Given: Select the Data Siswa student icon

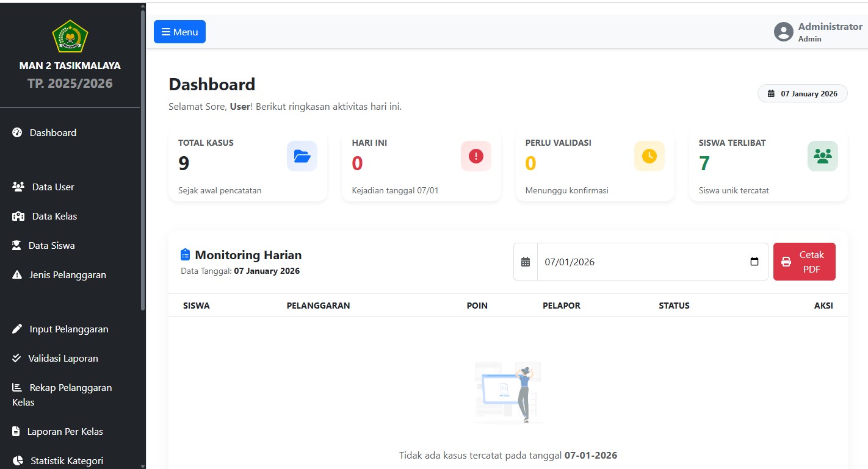Looking at the screenshot, I should coord(16,245).
